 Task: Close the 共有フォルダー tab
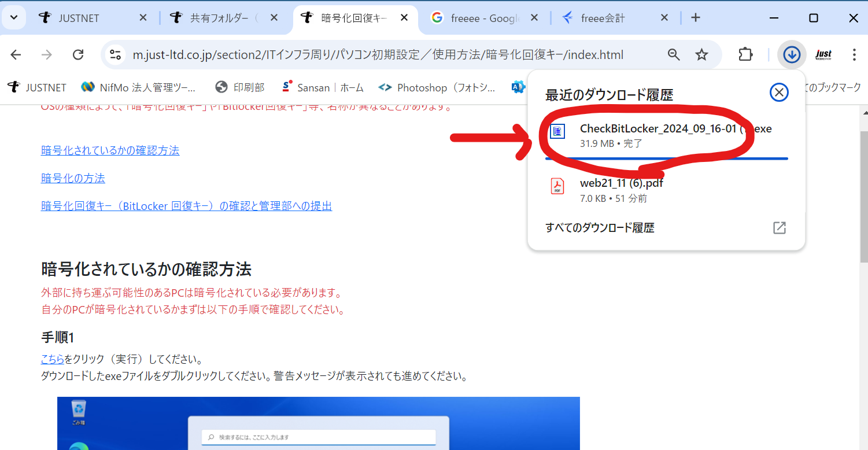tap(274, 18)
